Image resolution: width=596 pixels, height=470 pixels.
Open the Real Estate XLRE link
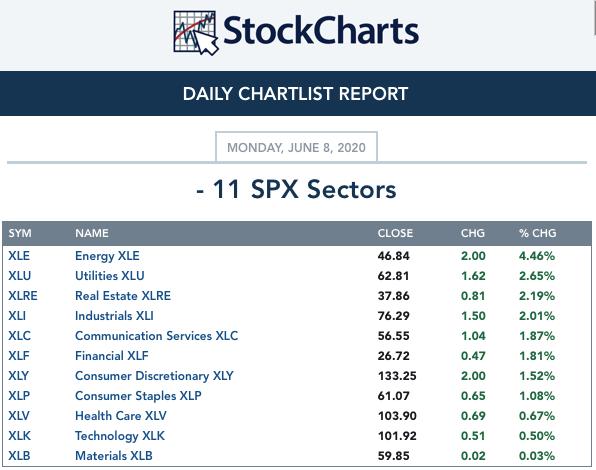click(x=123, y=296)
